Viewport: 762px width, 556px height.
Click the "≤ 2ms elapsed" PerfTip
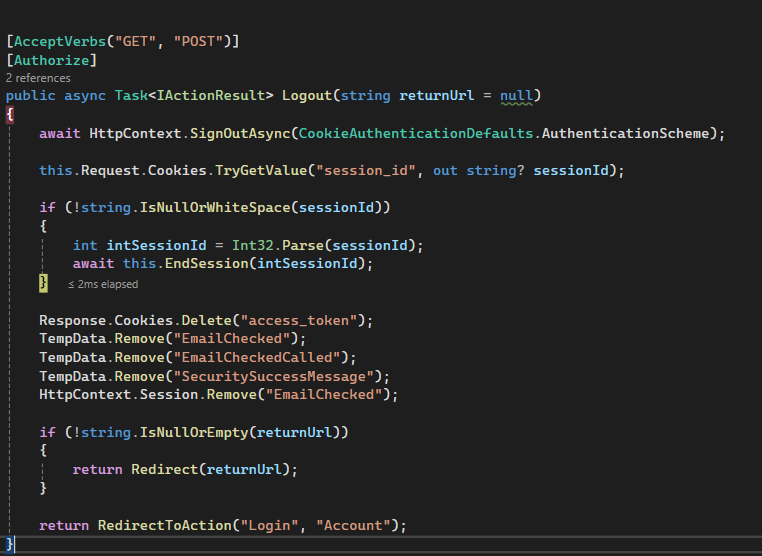coord(103,284)
